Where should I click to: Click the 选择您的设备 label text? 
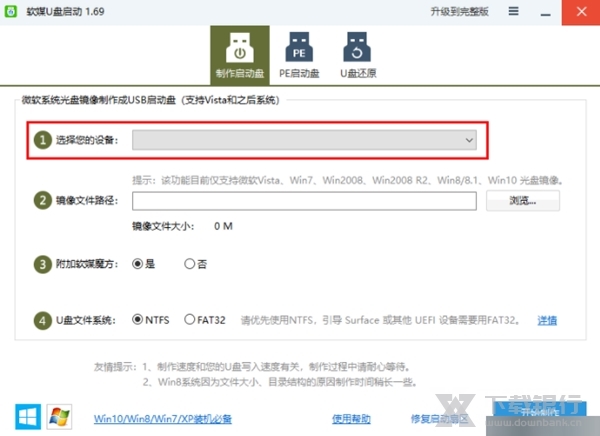87,140
